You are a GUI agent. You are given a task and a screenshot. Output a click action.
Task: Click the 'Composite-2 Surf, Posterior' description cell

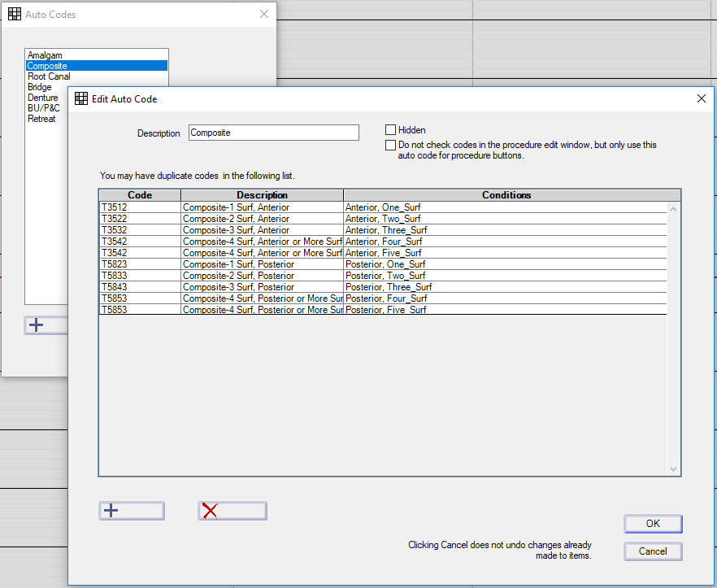coord(262,276)
